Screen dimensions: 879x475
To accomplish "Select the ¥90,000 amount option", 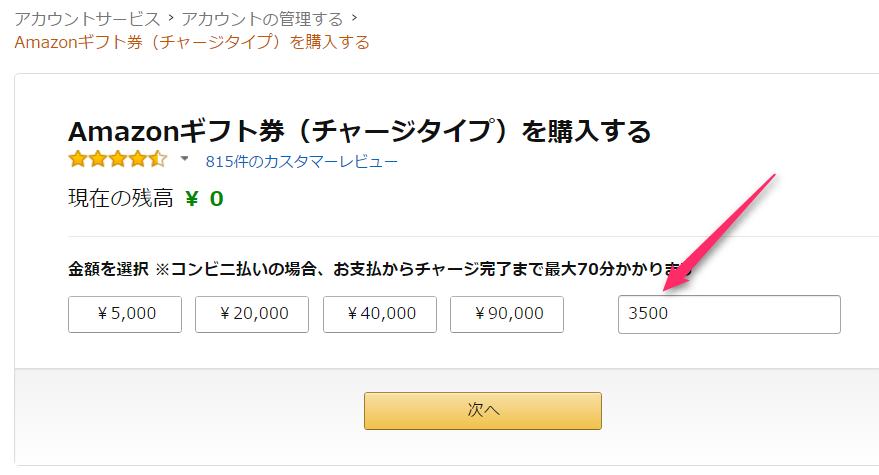I will coord(507,314).
